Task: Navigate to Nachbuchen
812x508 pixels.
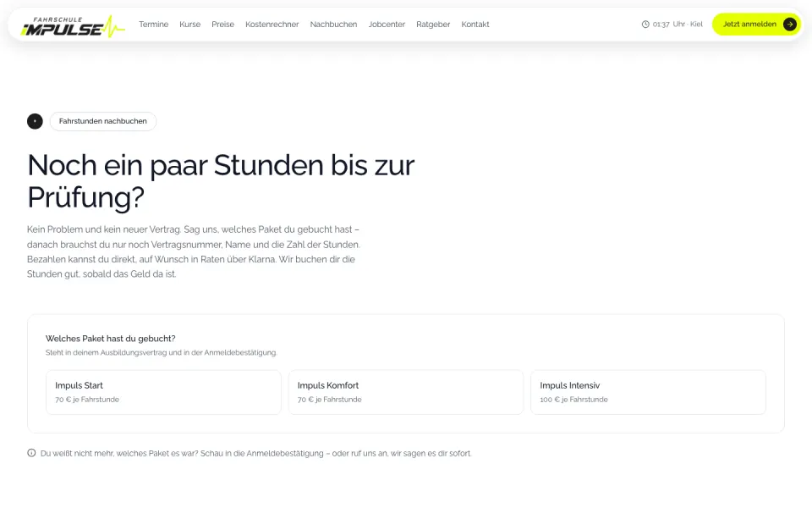Action: tap(333, 25)
